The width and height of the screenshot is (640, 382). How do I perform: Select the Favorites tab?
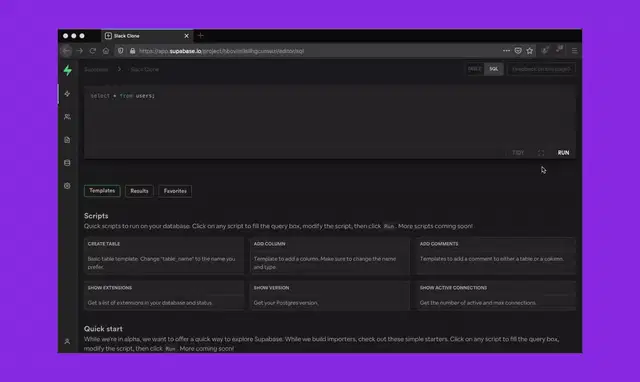175,191
